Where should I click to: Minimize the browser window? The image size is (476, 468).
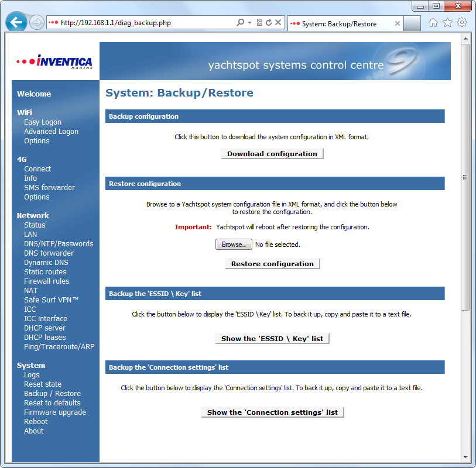click(420, 6)
